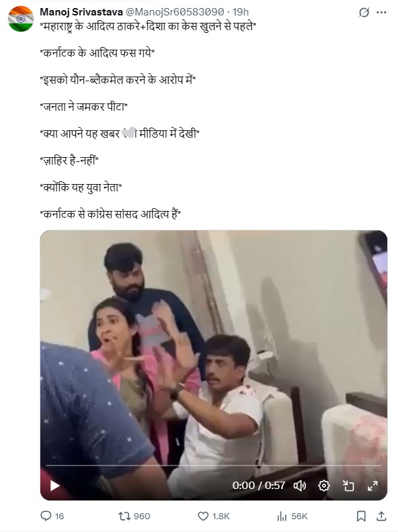
Task: Open Manoj Srivastava's profile avatar
Action: [x=21, y=19]
